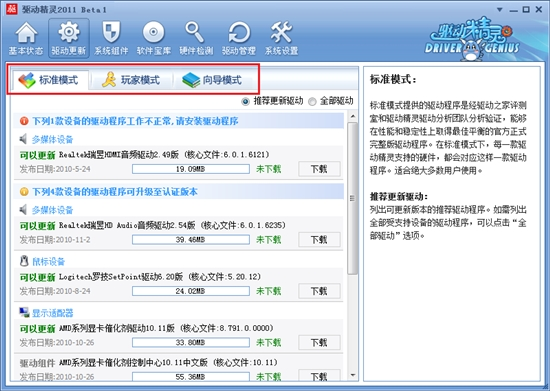Open 硬件检测 magnifier icon
This screenshot has height=391, width=550.
click(196, 38)
